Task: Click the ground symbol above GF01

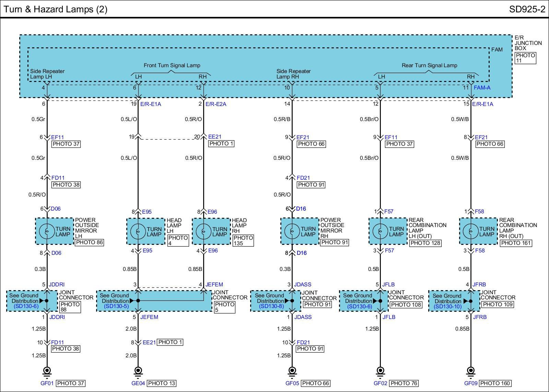Action: point(47,371)
